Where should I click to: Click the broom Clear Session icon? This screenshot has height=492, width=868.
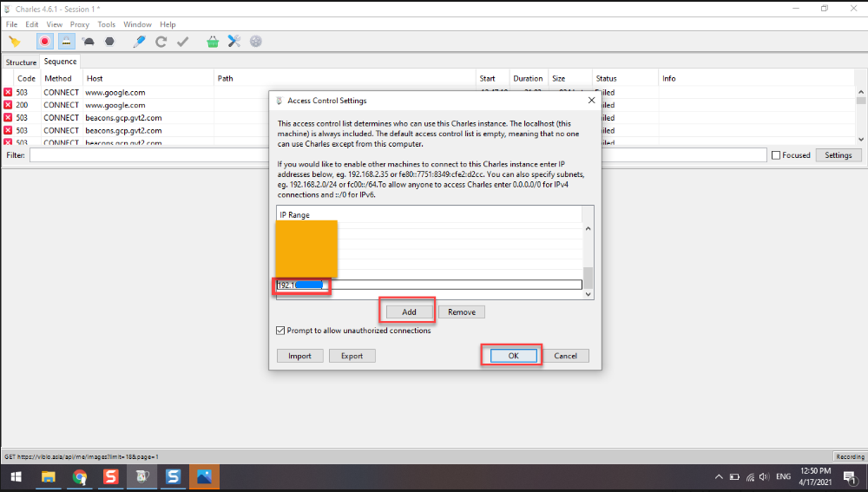click(x=15, y=42)
